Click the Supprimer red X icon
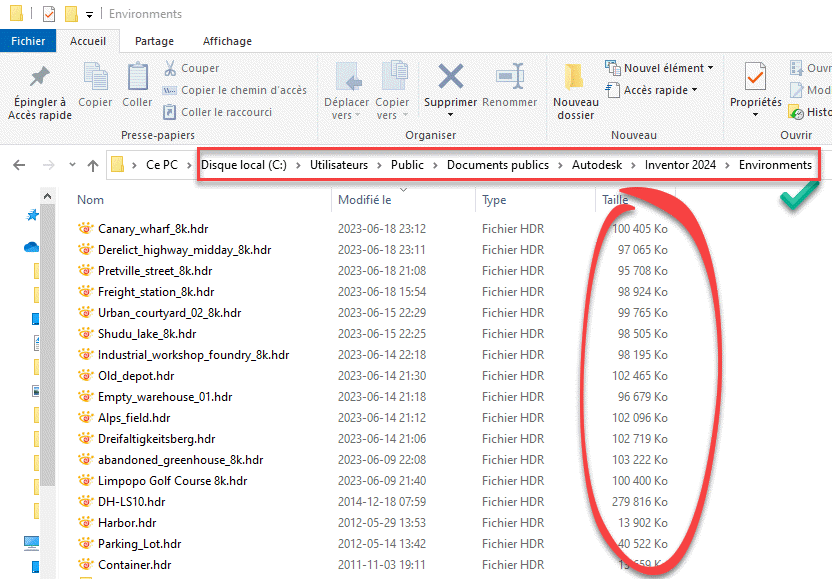Screen dimensions: 832x579 [450, 78]
